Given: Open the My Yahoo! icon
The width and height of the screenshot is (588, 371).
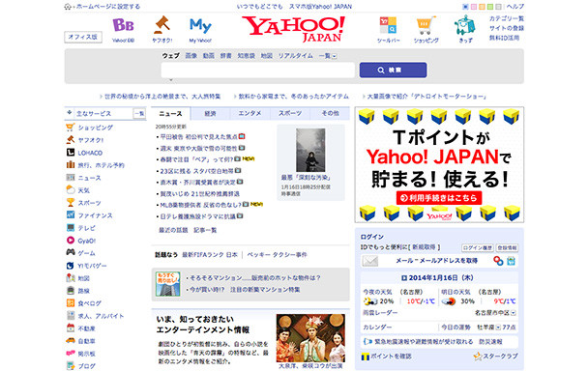Looking at the screenshot, I should [200, 25].
